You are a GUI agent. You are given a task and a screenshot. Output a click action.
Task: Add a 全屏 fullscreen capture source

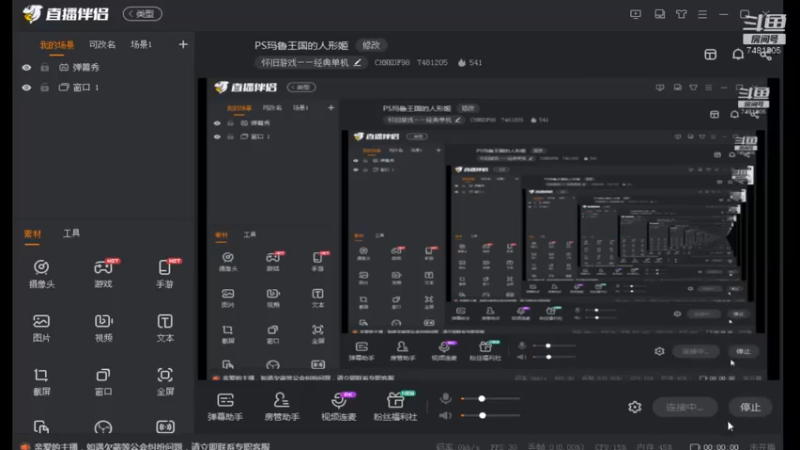[x=165, y=382]
